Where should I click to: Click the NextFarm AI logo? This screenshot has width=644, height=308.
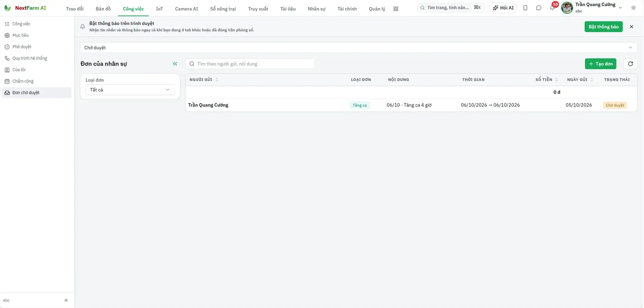25,8
